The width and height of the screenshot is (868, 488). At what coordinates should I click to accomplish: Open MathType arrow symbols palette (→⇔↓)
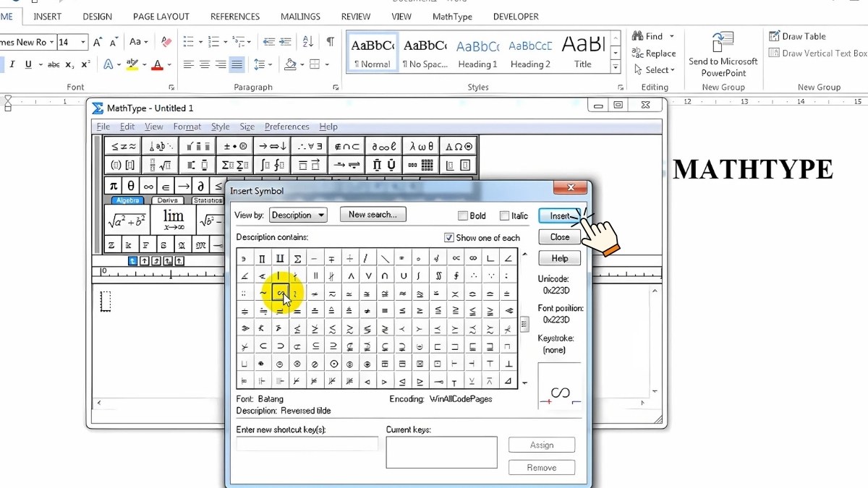(272, 146)
